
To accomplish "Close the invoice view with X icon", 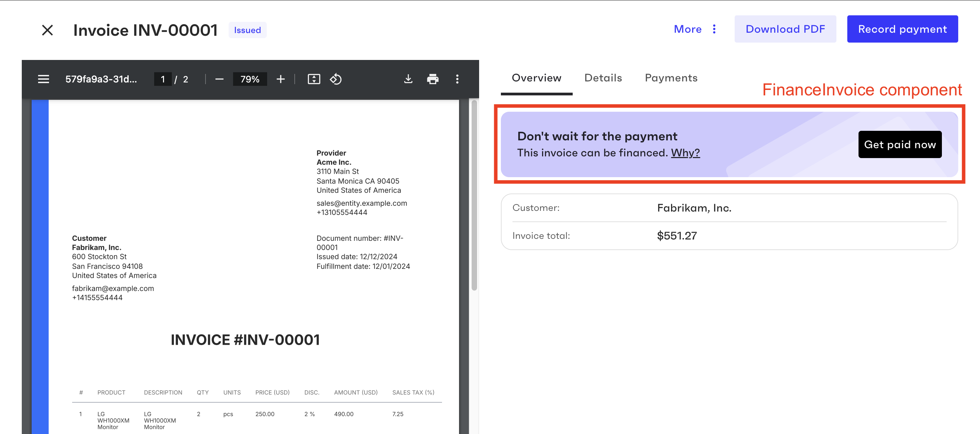I will pyautogui.click(x=47, y=30).
